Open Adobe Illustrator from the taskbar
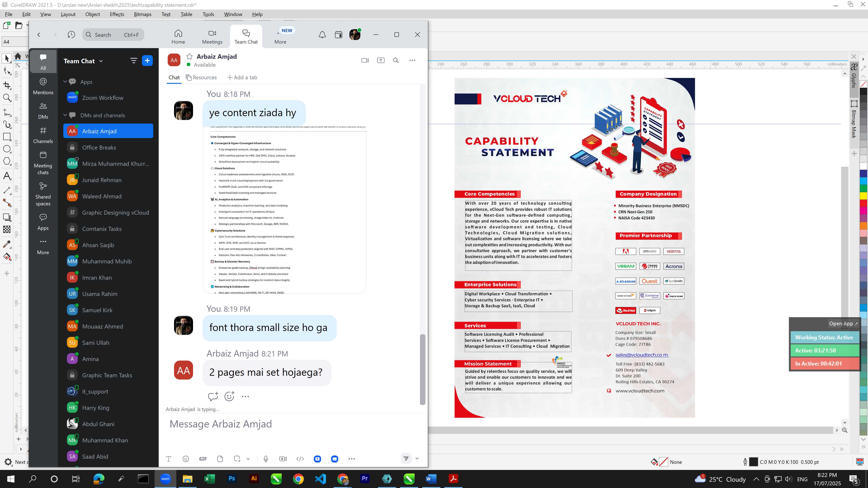Viewport: 868px width, 488px height. tap(254, 479)
